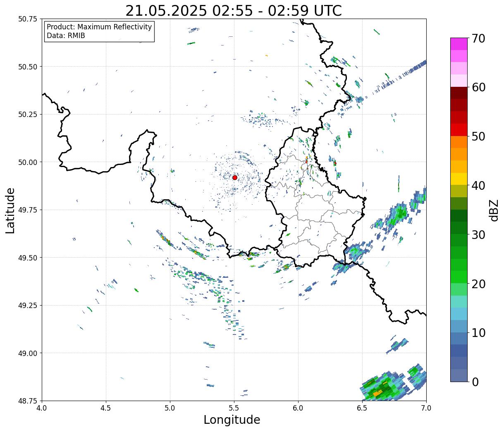Click the plot title showing 21.05.2025 time
Screen dimensions: 504x430
234,11
